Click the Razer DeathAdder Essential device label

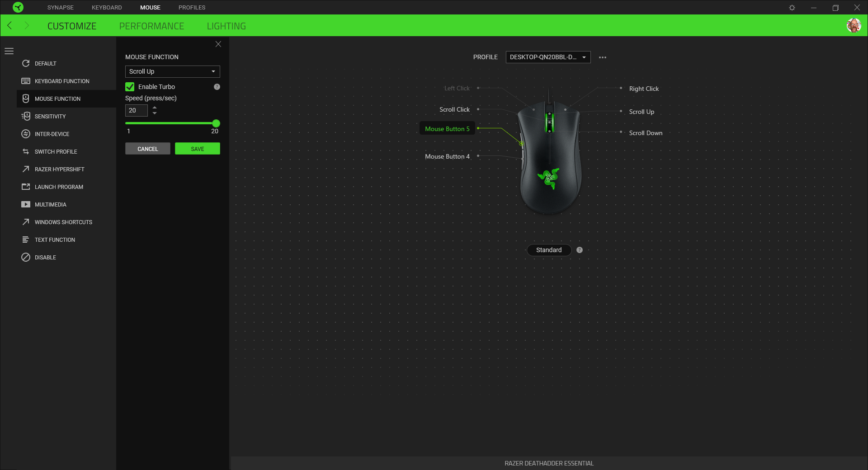pos(549,463)
